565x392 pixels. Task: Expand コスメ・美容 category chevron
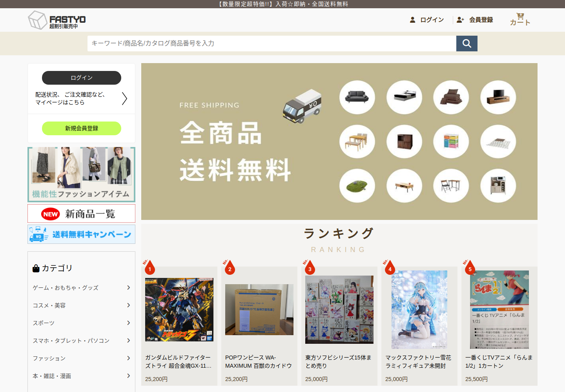(x=128, y=305)
